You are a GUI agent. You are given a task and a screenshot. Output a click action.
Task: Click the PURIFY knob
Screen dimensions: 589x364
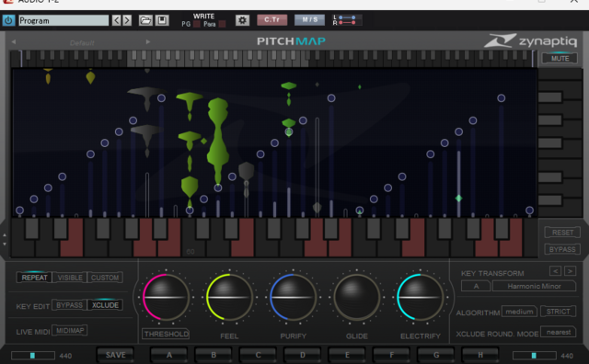click(293, 297)
